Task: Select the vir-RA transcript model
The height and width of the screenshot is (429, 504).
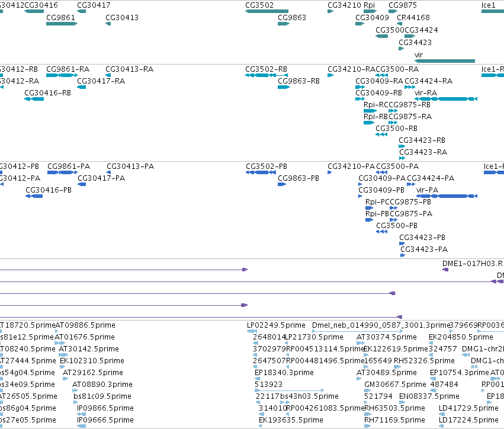Action: point(446,99)
